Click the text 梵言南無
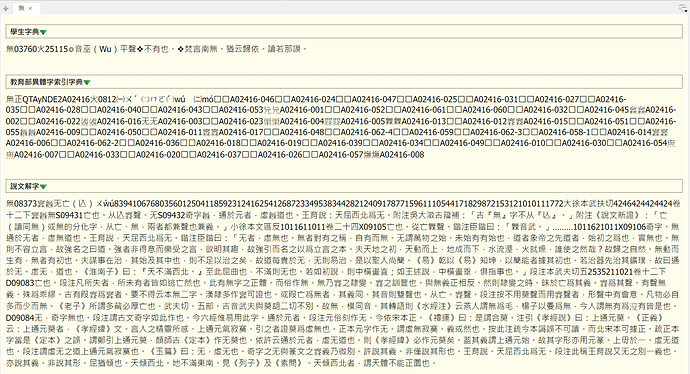Image resolution: width=690 pixels, height=374 pixels. click(x=200, y=49)
